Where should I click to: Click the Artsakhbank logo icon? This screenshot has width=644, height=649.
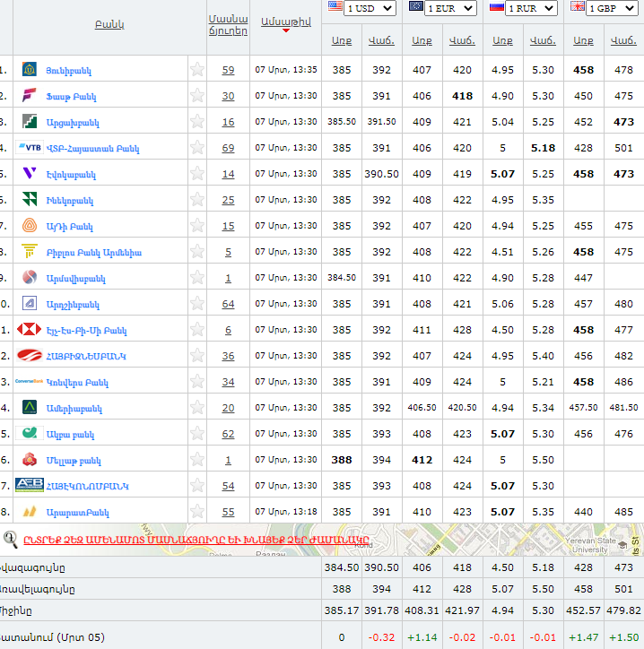(x=30, y=122)
